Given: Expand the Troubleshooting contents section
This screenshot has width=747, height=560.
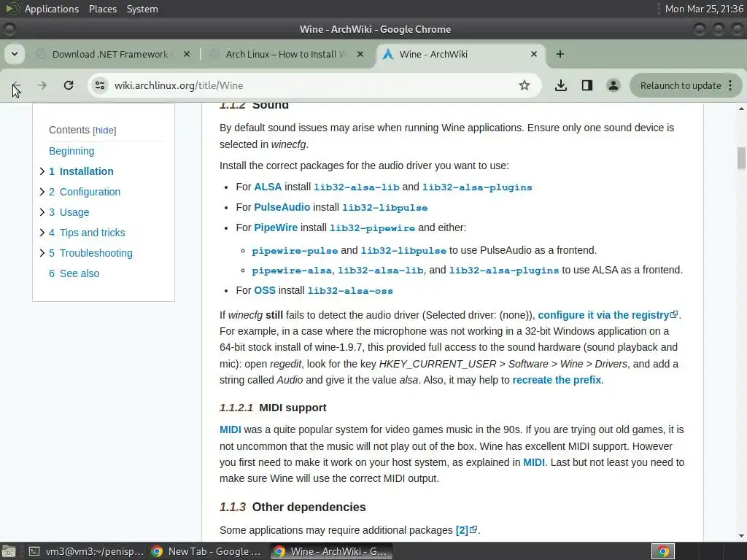Looking at the screenshot, I should coord(42,253).
